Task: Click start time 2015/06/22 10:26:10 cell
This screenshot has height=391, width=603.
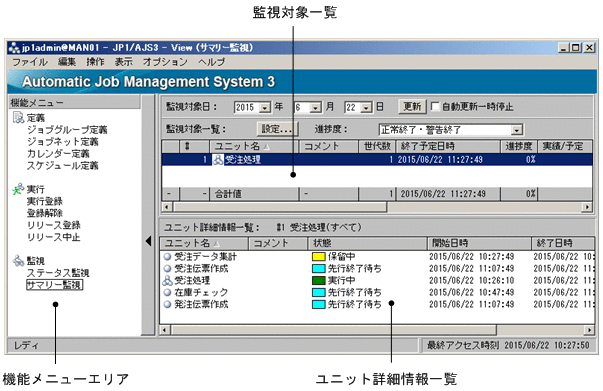Action: [471, 280]
